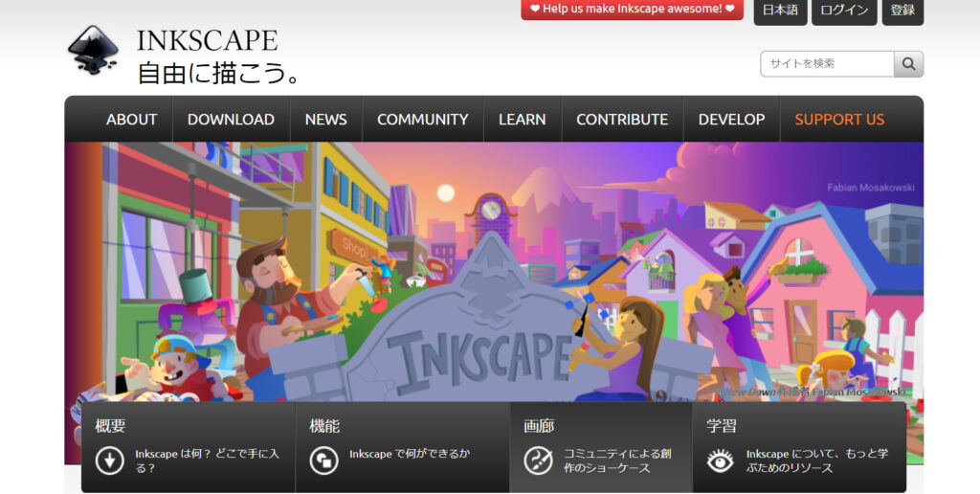This screenshot has width=980, height=494.
Task: Click the 自由に描こう。 tagline
Action: (219, 73)
